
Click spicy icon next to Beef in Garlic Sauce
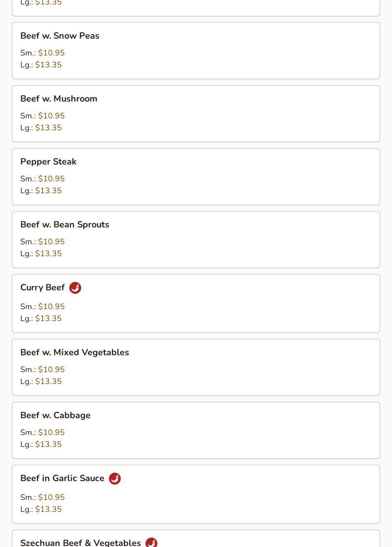(x=115, y=479)
